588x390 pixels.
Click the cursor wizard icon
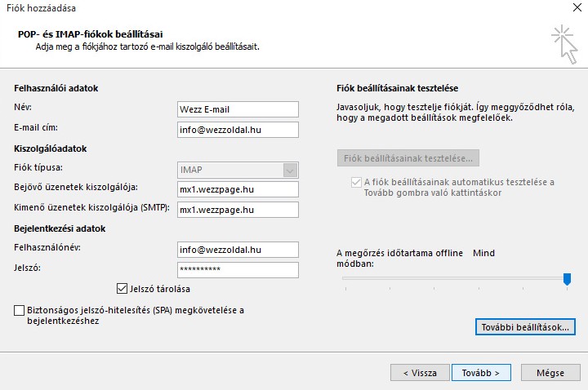pos(565,45)
